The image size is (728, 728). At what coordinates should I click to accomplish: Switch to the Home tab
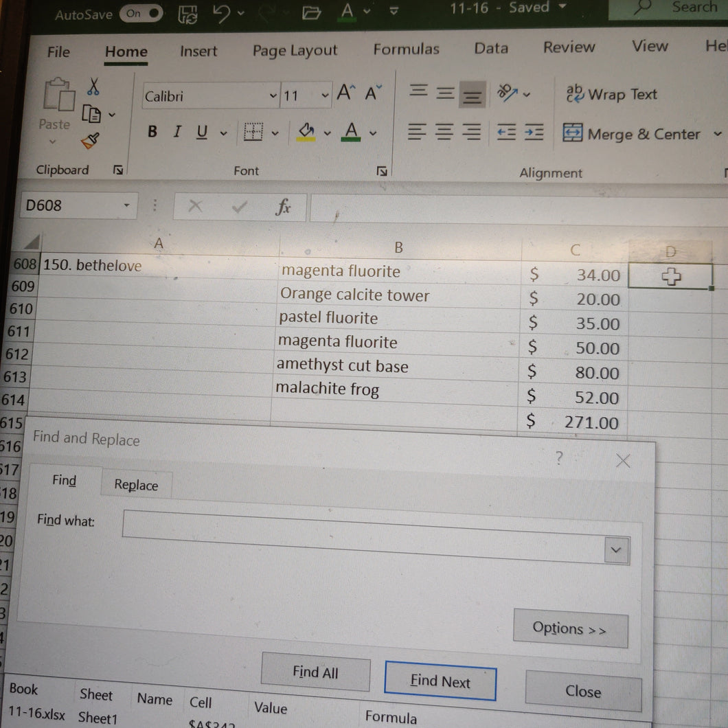click(126, 52)
